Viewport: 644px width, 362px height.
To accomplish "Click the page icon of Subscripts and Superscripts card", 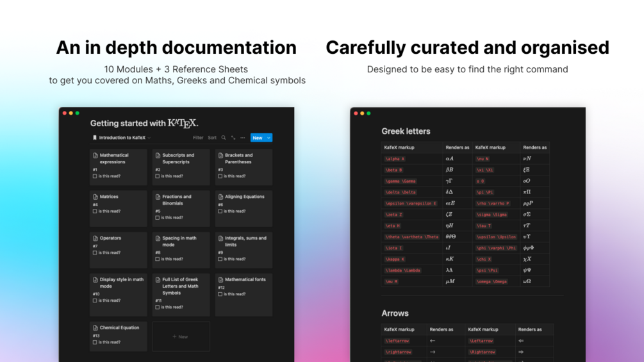I will 158,156.
